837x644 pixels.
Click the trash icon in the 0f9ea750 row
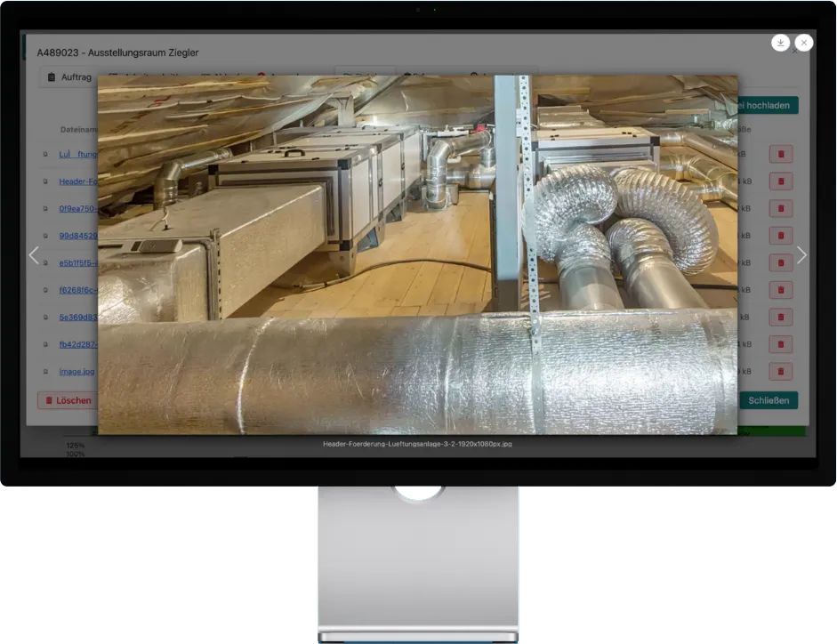pyautogui.click(x=780, y=208)
